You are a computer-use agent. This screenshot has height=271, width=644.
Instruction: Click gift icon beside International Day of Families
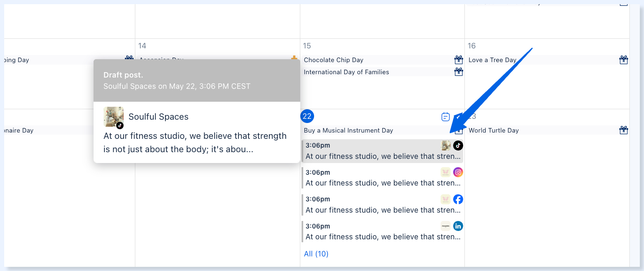point(459,72)
